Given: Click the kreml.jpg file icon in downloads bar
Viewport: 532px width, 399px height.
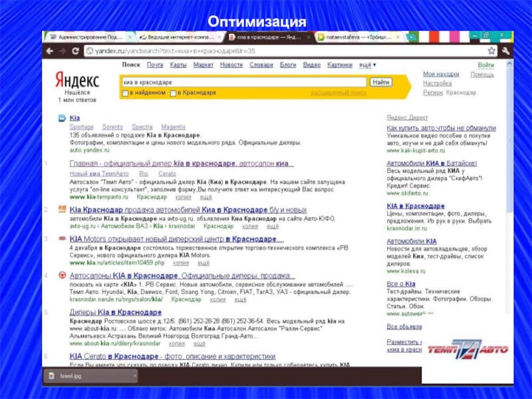Looking at the screenshot, I should (x=52, y=376).
